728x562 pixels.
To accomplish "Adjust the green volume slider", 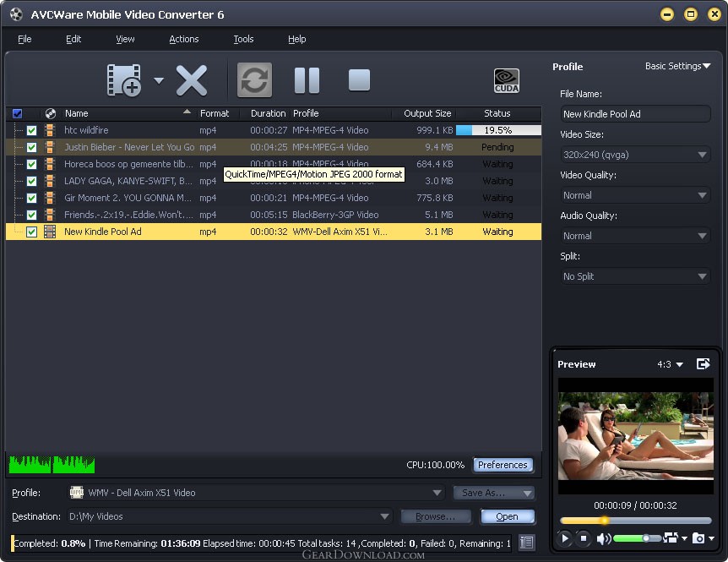I will [x=637, y=538].
